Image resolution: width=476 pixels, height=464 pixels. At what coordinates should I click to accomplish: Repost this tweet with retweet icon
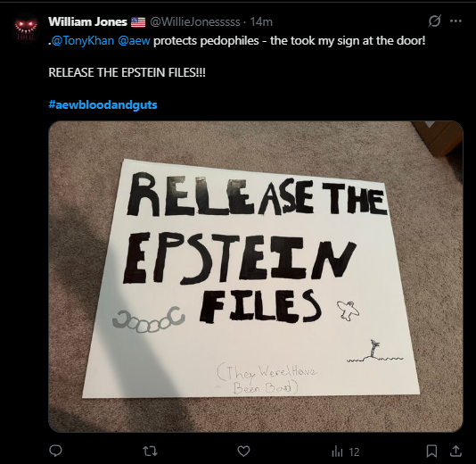coord(150,452)
